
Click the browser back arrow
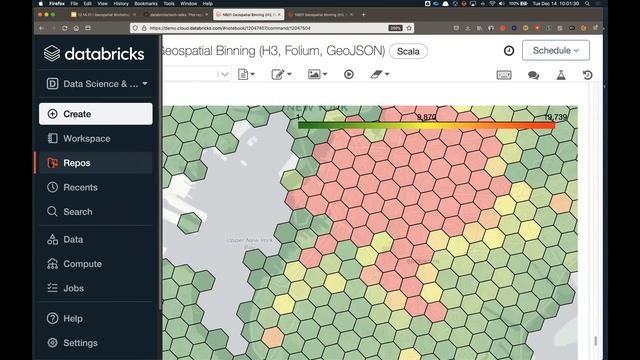(x=41, y=28)
